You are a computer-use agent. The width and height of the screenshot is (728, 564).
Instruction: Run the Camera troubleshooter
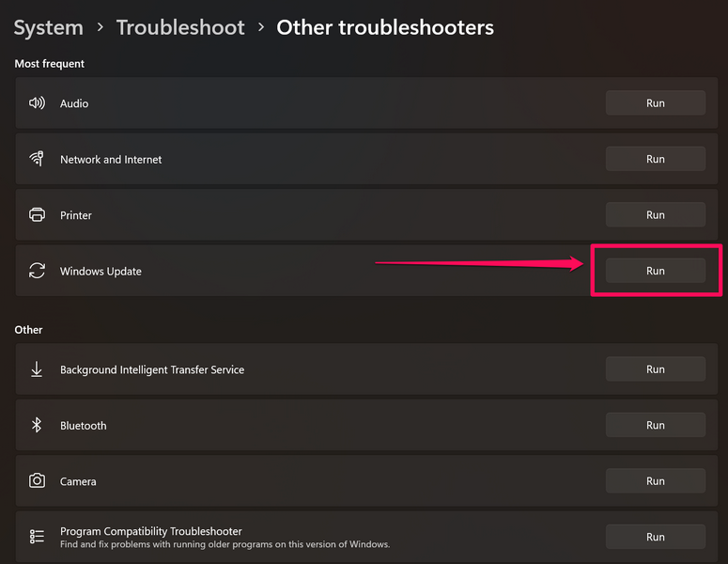pyautogui.click(x=655, y=481)
